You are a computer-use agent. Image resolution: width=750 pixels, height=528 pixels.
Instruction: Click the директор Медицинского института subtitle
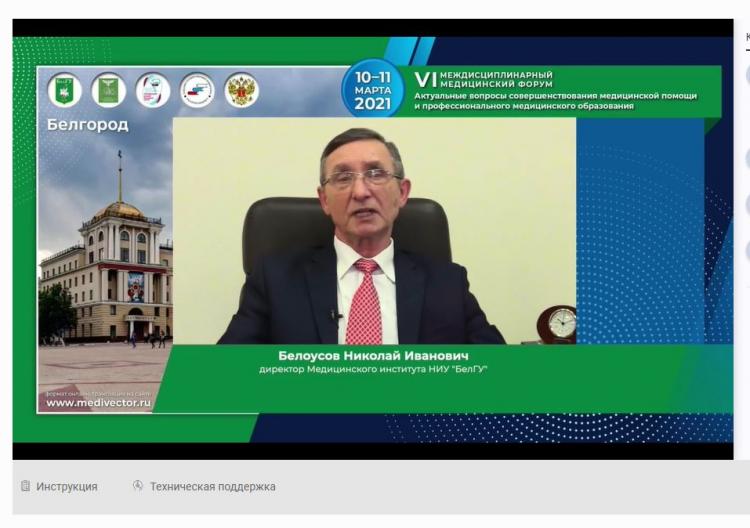(373, 370)
